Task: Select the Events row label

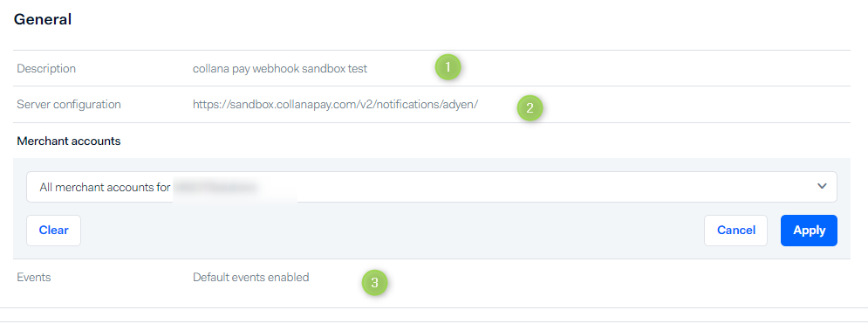Action: point(34,278)
